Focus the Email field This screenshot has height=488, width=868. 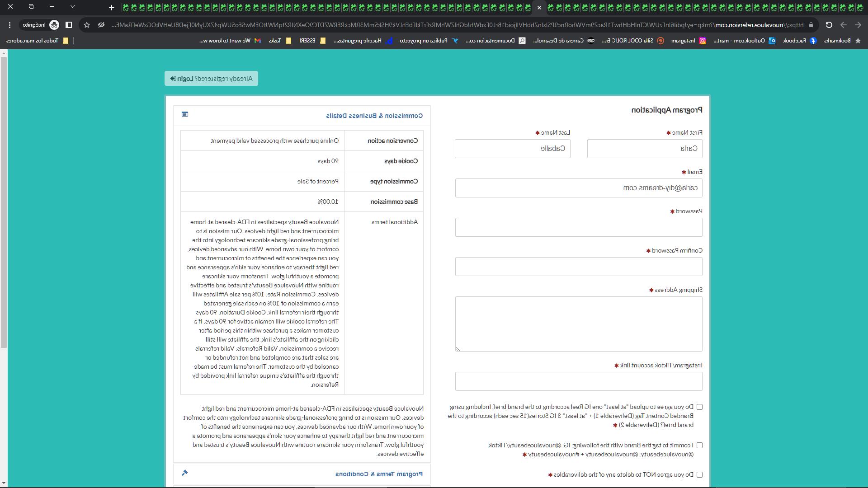click(579, 188)
